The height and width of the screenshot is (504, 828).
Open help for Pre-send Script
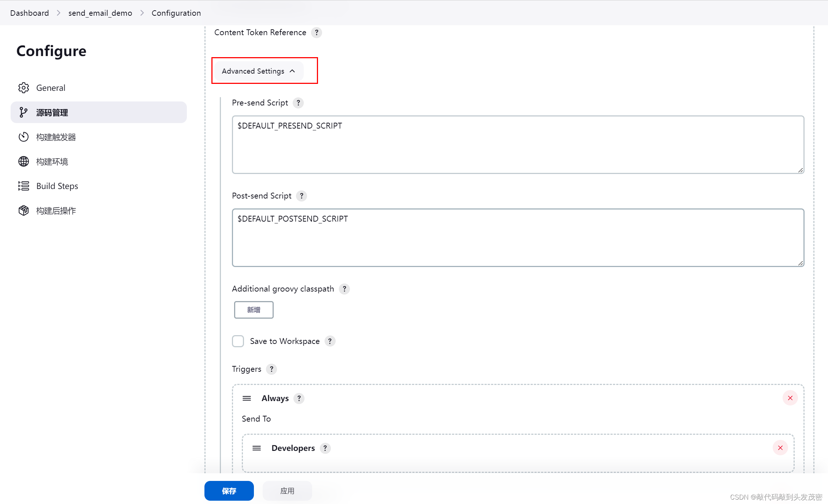click(298, 103)
